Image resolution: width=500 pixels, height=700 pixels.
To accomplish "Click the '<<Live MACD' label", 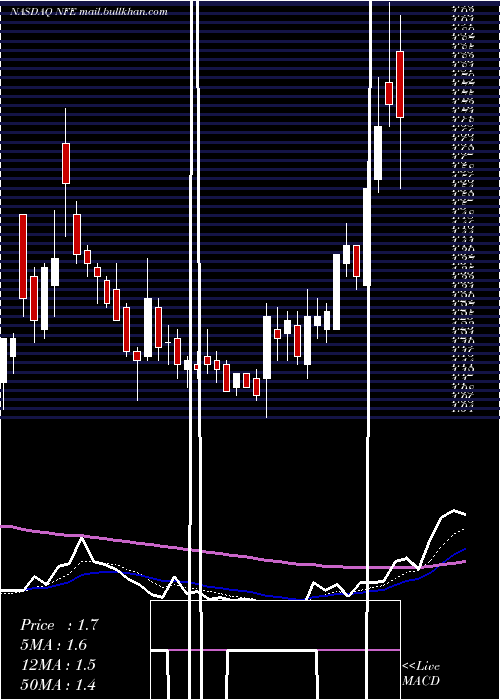I will tap(421, 673).
